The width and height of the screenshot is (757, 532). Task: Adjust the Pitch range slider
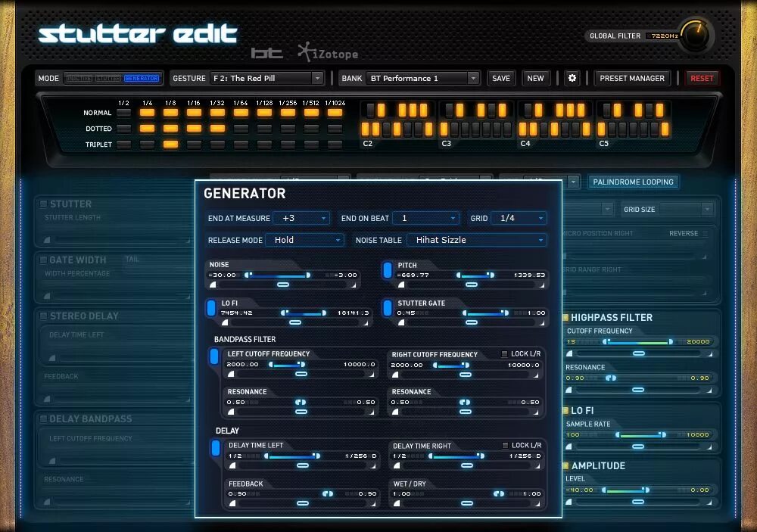pyautogui.click(x=475, y=275)
